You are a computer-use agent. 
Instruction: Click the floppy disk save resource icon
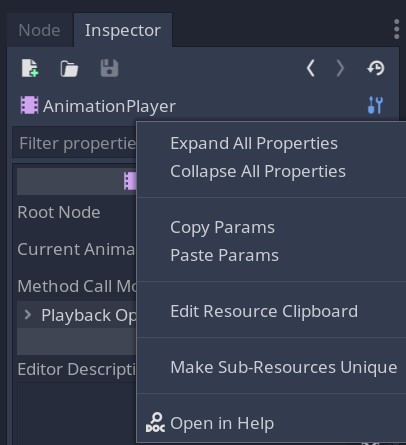(x=109, y=68)
